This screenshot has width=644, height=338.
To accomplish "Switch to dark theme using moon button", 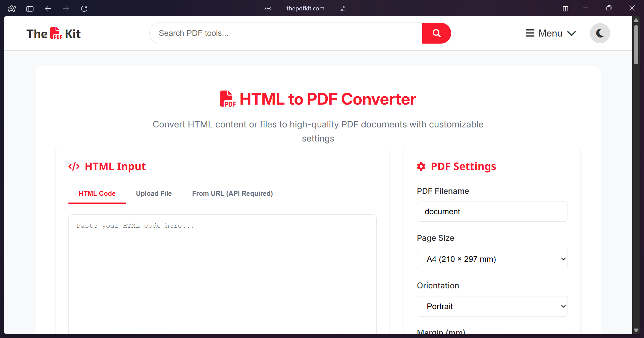I will (x=600, y=33).
